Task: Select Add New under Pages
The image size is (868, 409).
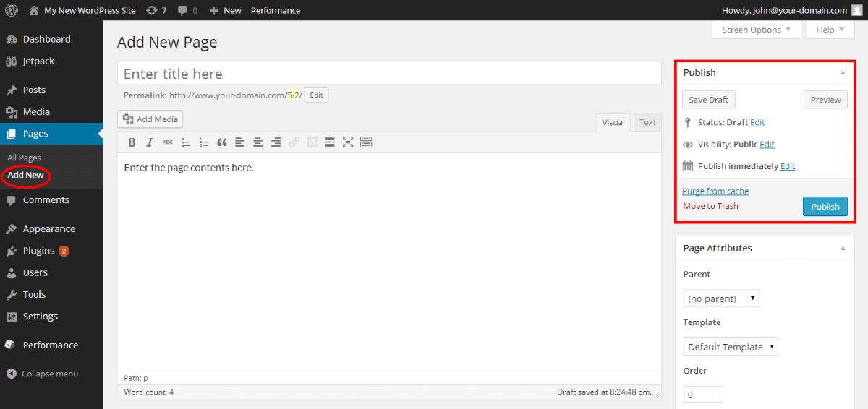Action: (25, 175)
